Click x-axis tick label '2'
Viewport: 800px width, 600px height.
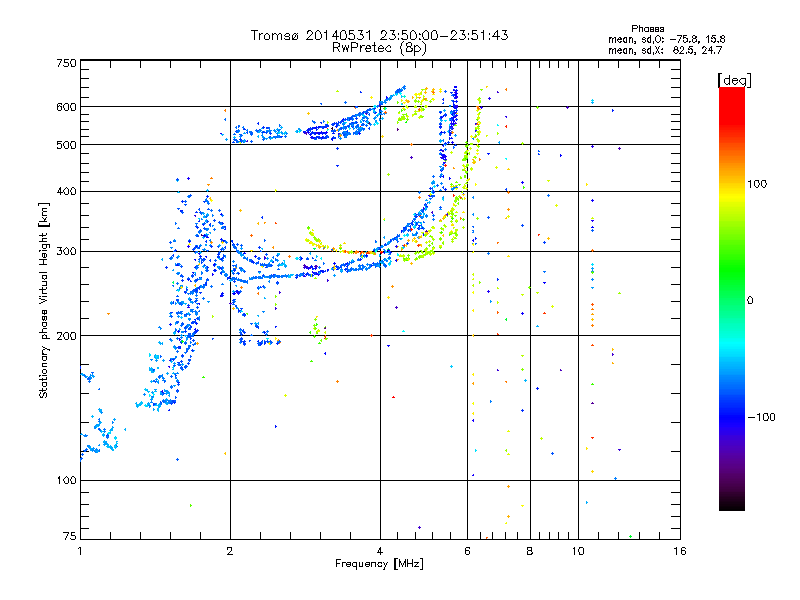(230, 551)
